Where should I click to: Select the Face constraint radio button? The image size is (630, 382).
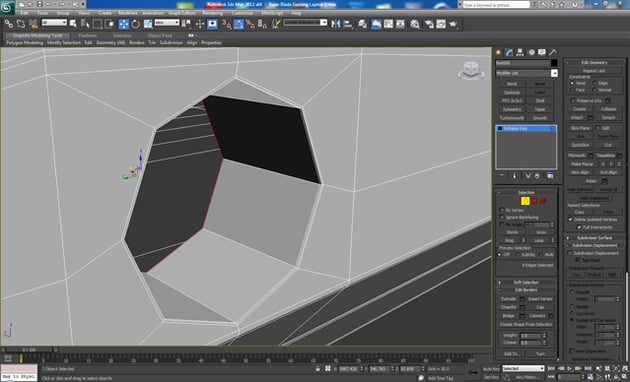(x=572, y=90)
